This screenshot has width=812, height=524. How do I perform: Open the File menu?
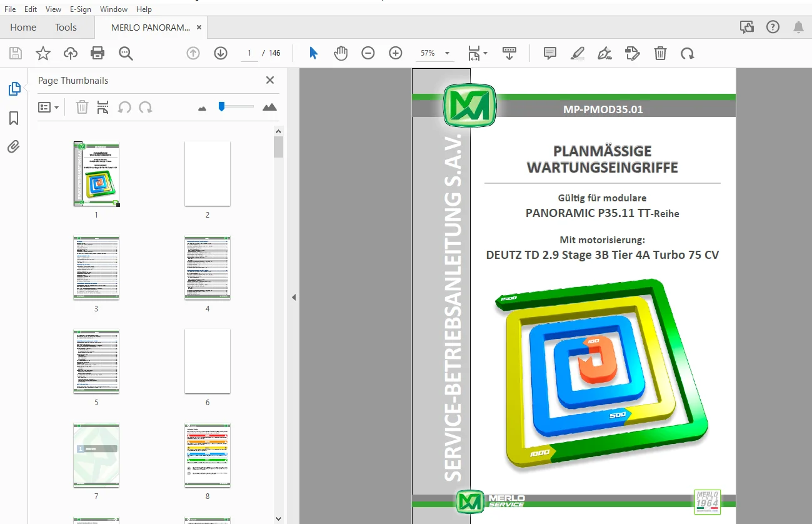coord(10,9)
